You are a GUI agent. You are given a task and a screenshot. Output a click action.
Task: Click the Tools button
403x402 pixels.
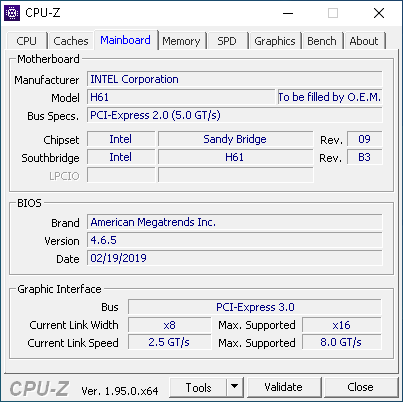tap(198, 388)
